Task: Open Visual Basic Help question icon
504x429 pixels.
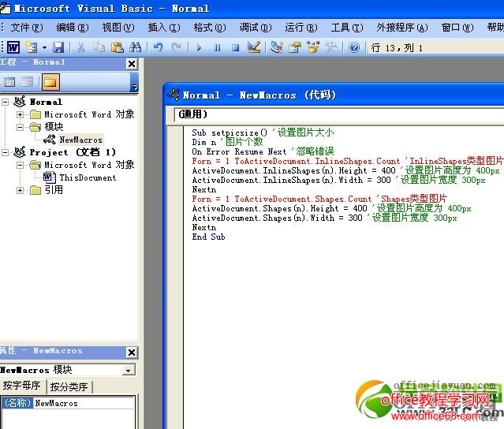Action: pos(354,47)
